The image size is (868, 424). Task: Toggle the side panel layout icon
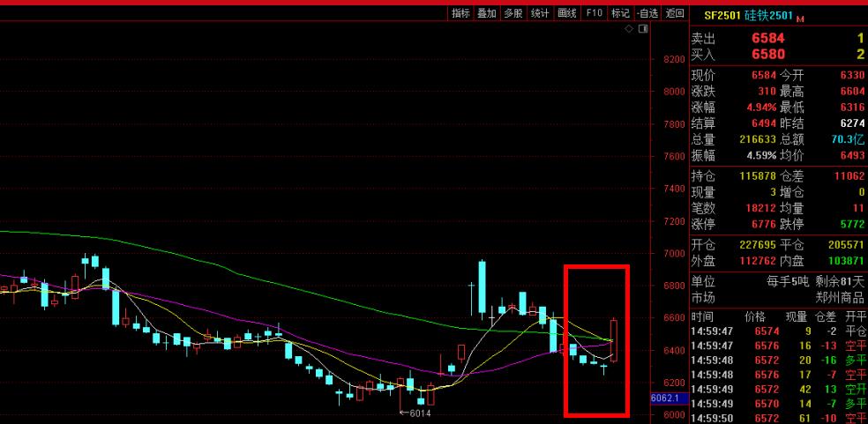[643, 29]
